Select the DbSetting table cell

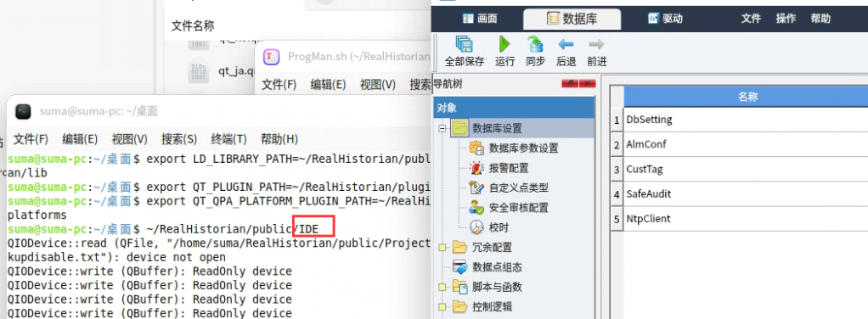point(746,120)
